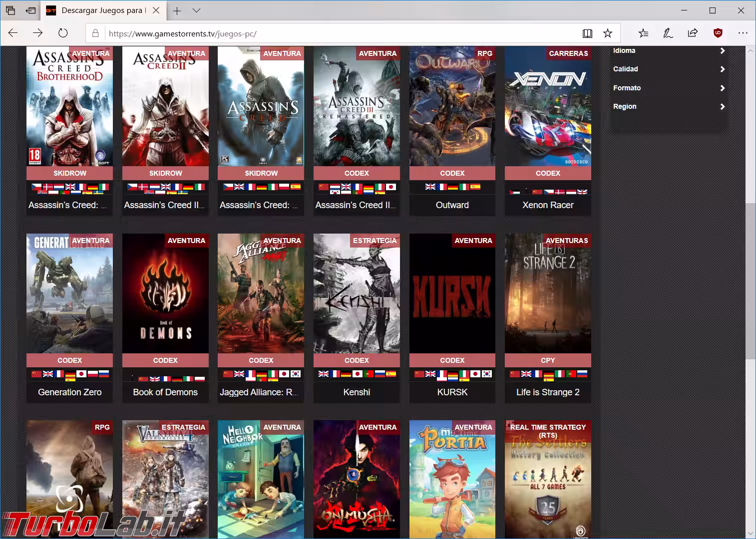756x539 pixels.
Task: Click RPG tag on Outward
Action: (485, 53)
